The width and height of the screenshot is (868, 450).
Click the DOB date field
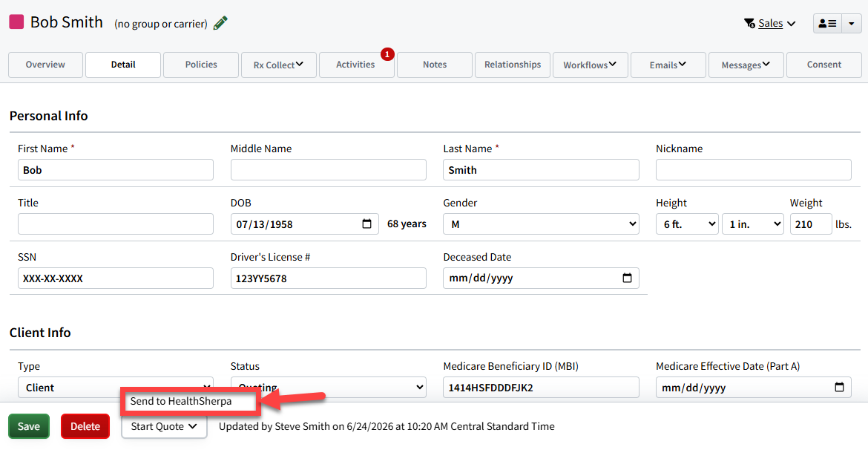coord(304,224)
